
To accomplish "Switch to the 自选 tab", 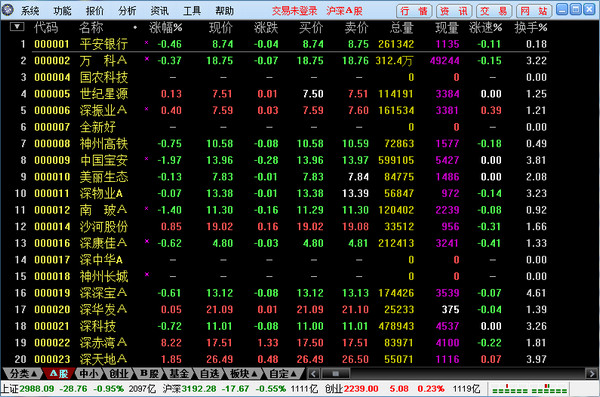I will coord(209,373).
